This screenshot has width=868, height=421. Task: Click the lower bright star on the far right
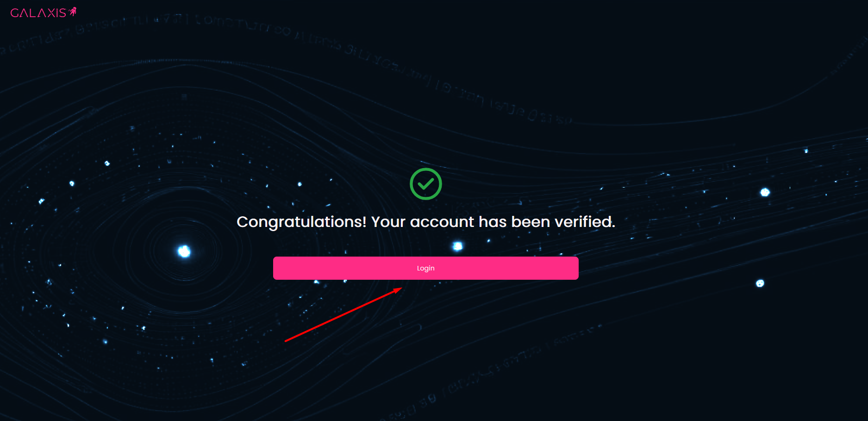(760, 283)
